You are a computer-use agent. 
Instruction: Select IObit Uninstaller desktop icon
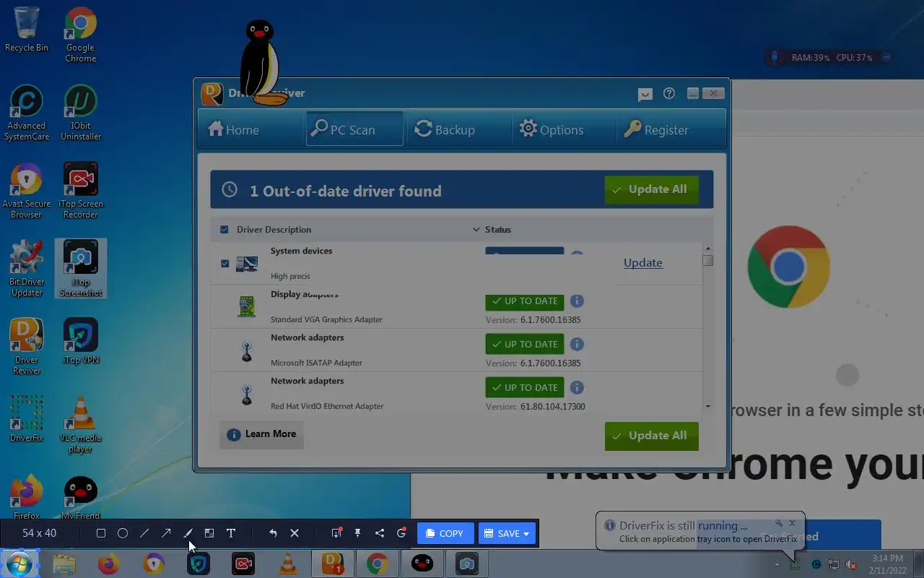[x=81, y=112]
